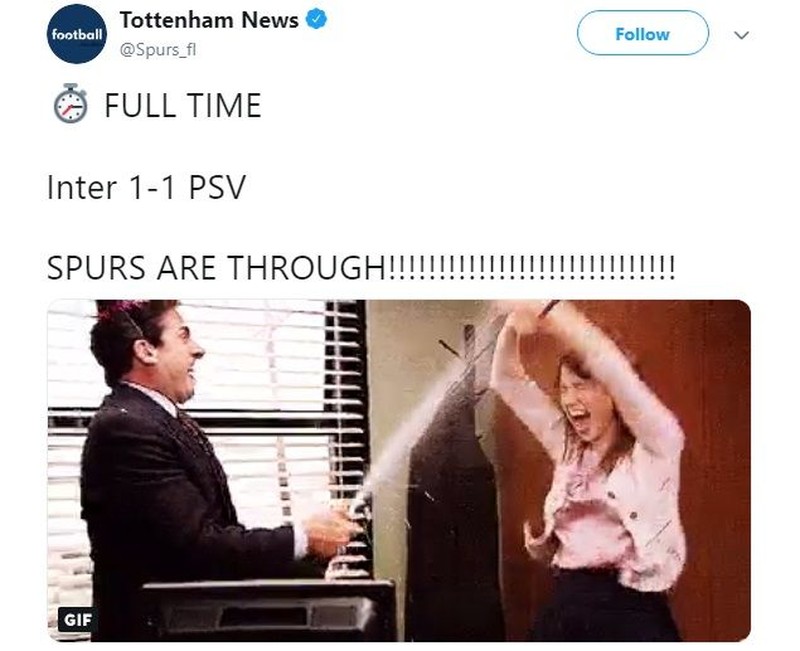Click the SPURS ARE THROUGH text

216,267
